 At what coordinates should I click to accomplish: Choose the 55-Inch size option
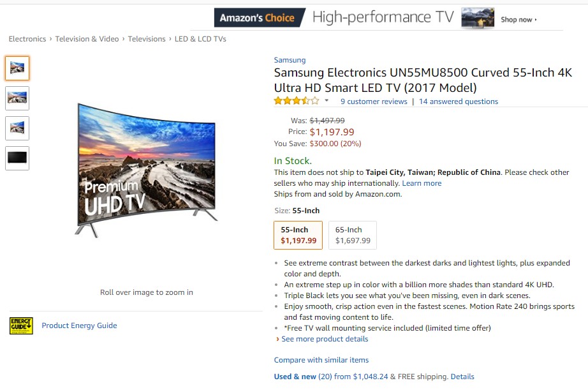pos(298,235)
